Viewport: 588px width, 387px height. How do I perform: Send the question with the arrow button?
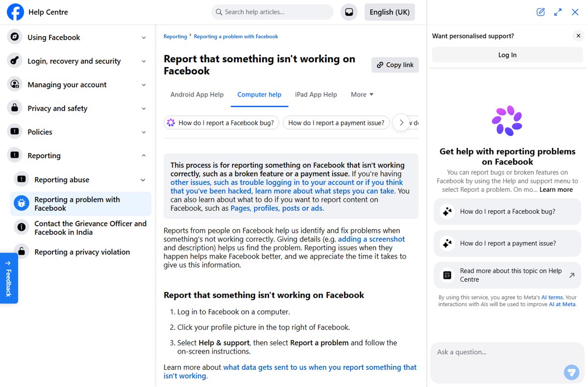(x=571, y=372)
